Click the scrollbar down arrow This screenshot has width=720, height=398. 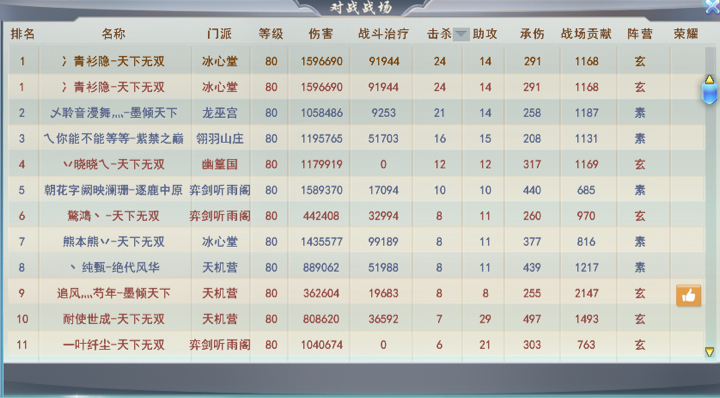[x=709, y=352]
